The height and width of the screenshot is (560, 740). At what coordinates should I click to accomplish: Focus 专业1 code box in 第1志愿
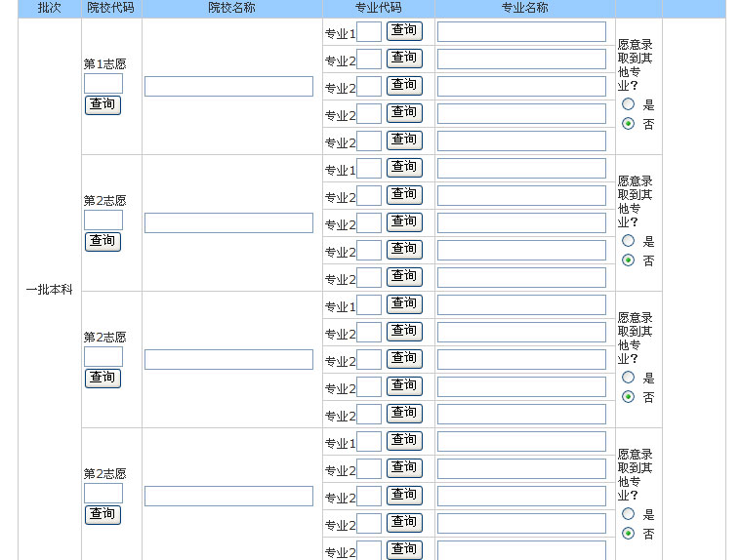tap(369, 31)
